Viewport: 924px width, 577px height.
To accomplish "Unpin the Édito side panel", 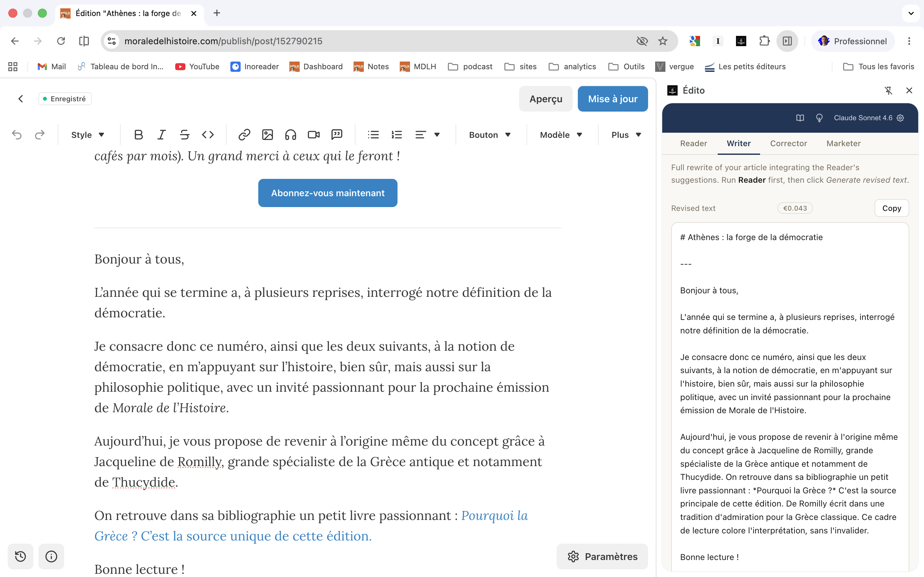I will point(888,90).
